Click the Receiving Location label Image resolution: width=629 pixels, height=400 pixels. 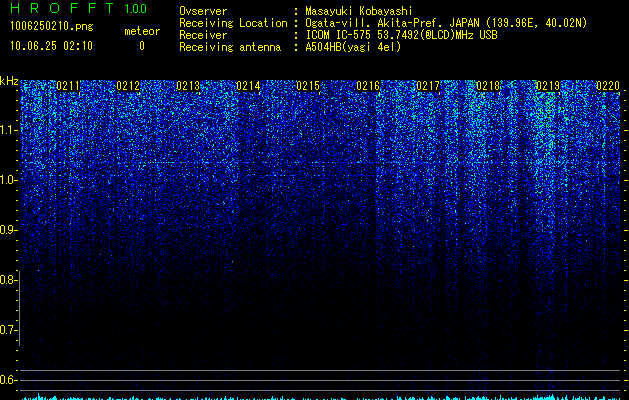coord(233,23)
